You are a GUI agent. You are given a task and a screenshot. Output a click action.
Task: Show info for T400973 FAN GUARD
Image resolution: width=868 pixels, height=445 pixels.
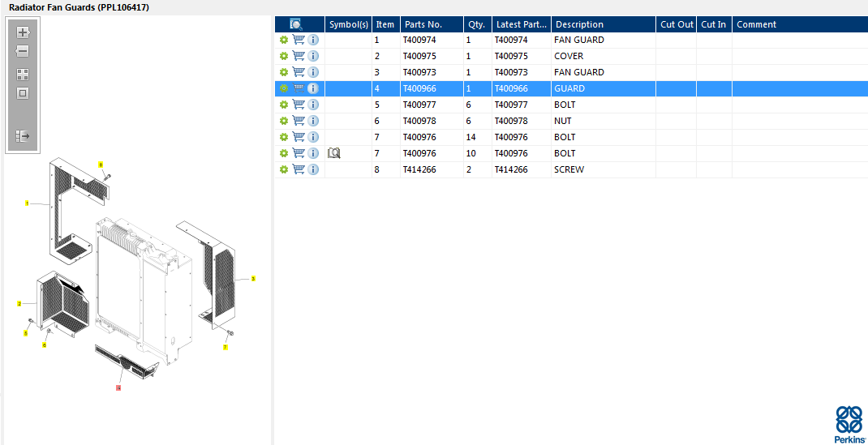pos(313,72)
